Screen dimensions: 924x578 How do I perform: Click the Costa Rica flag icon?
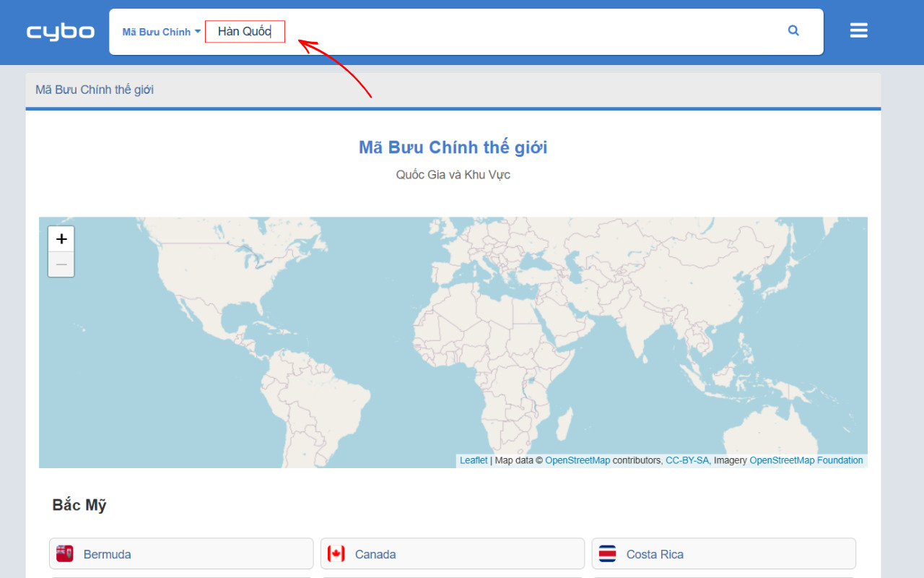click(x=607, y=553)
